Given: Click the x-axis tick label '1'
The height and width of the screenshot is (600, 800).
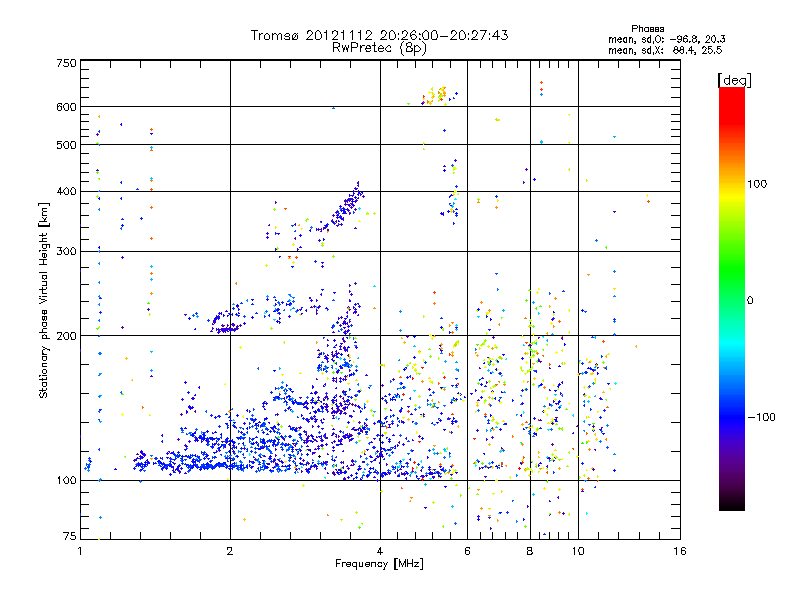Looking at the screenshot, I should tap(80, 551).
